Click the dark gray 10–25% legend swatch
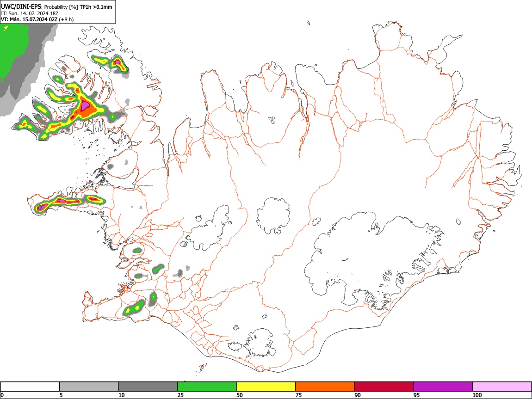532x399 pixels. tap(148, 387)
